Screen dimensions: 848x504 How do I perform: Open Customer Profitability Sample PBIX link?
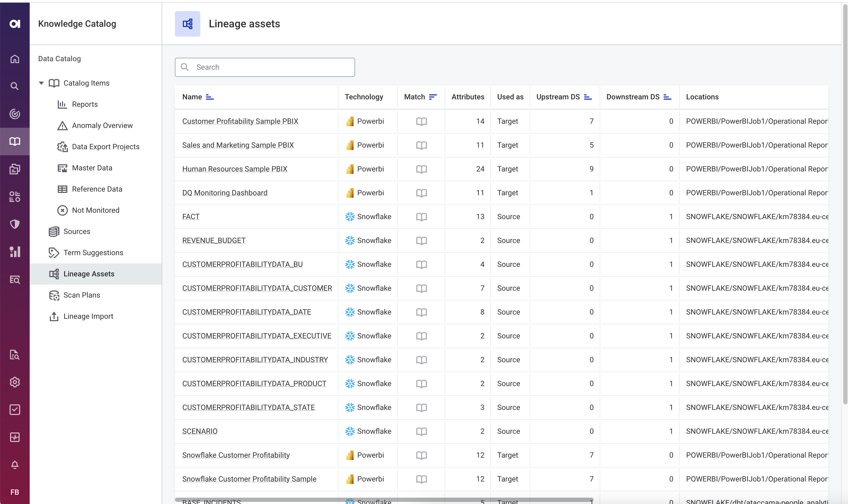(240, 121)
